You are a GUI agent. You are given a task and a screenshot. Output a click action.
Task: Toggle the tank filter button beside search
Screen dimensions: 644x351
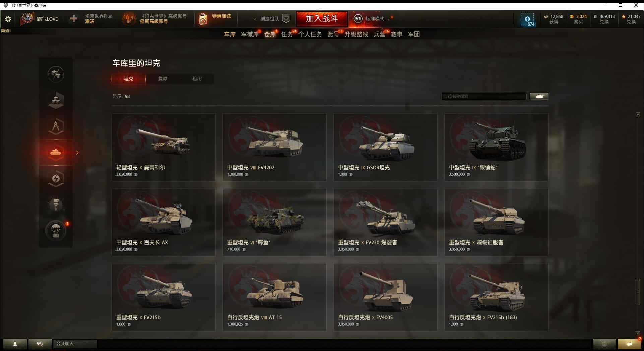pos(539,96)
